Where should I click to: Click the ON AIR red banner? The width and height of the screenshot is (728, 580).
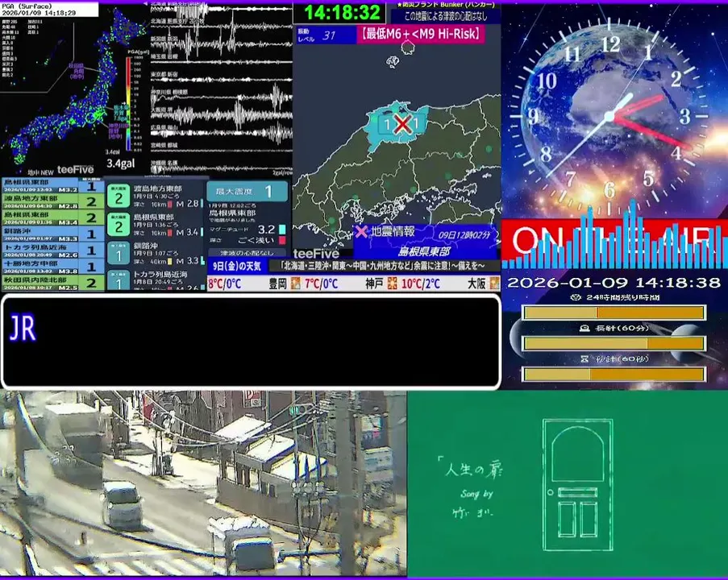tap(614, 243)
